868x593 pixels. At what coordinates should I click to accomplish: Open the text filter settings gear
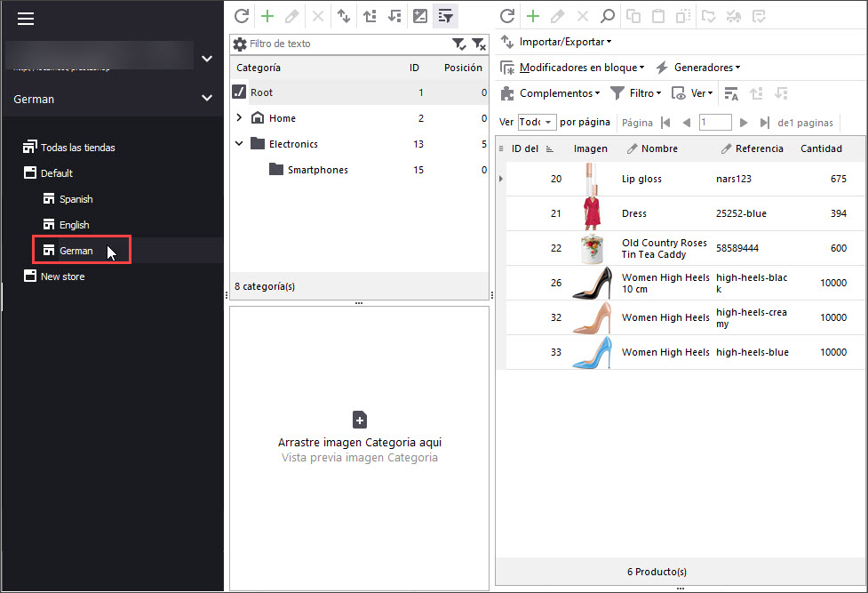(x=240, y=44)
